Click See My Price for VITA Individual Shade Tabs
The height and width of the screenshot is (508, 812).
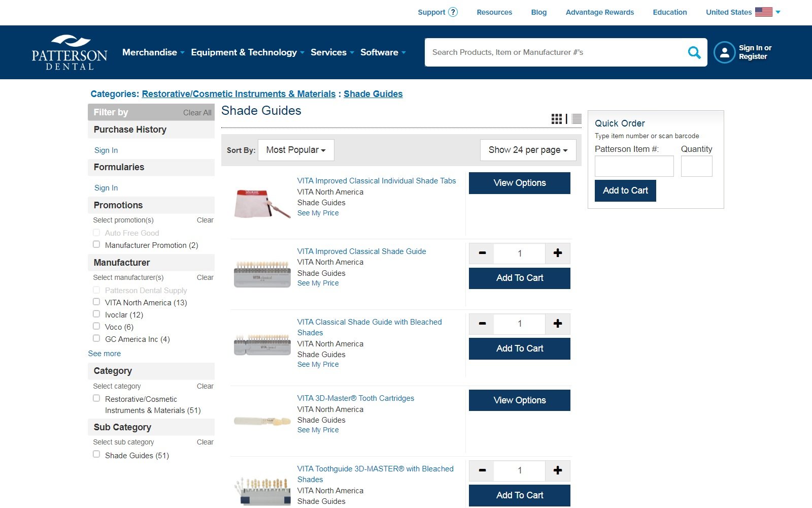click(318, 213)
